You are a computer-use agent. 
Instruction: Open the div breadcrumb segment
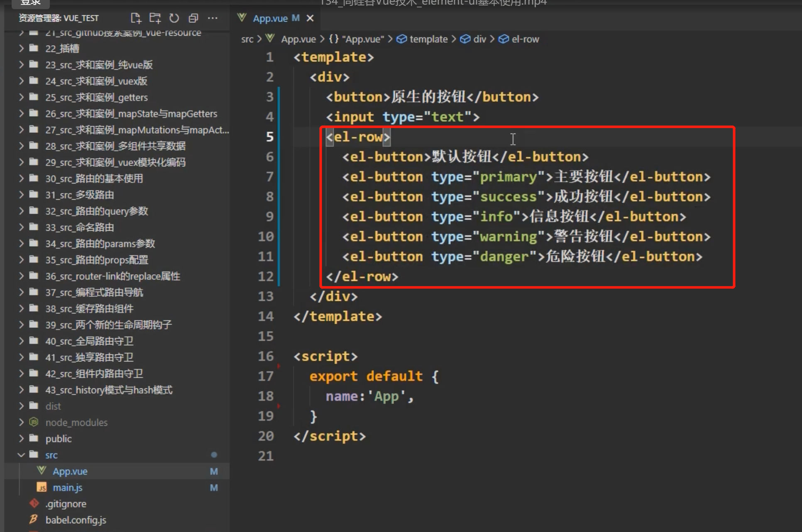pos(479,39)
